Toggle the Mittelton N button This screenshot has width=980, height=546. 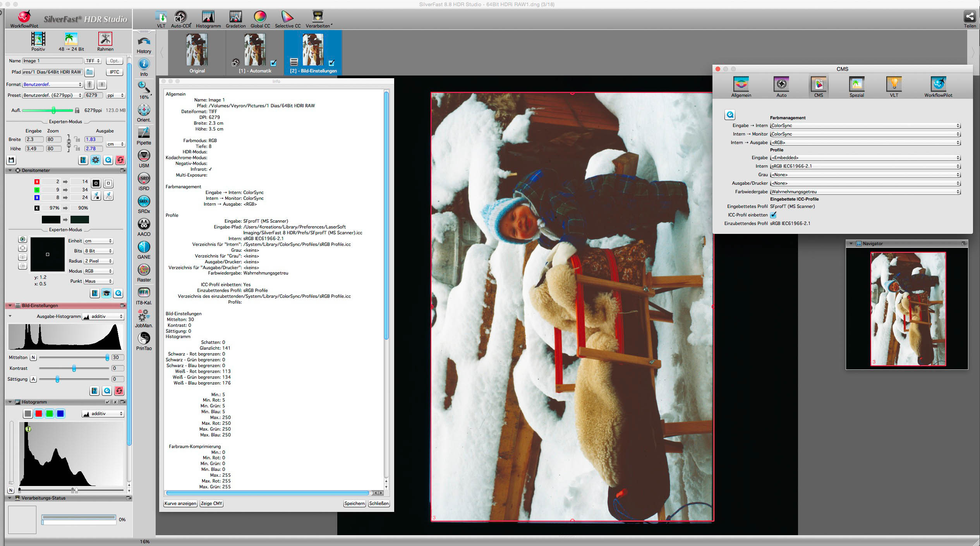click(x=33, y=357)
